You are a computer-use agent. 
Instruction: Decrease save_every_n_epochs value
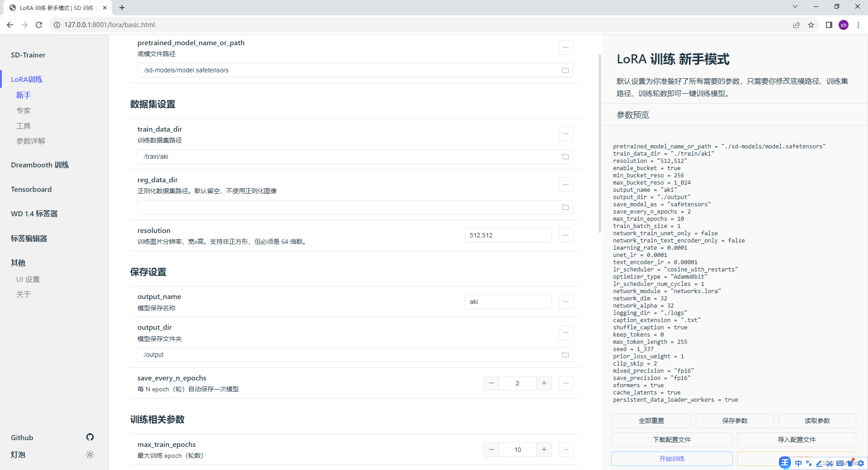click(x=491, y=383)
